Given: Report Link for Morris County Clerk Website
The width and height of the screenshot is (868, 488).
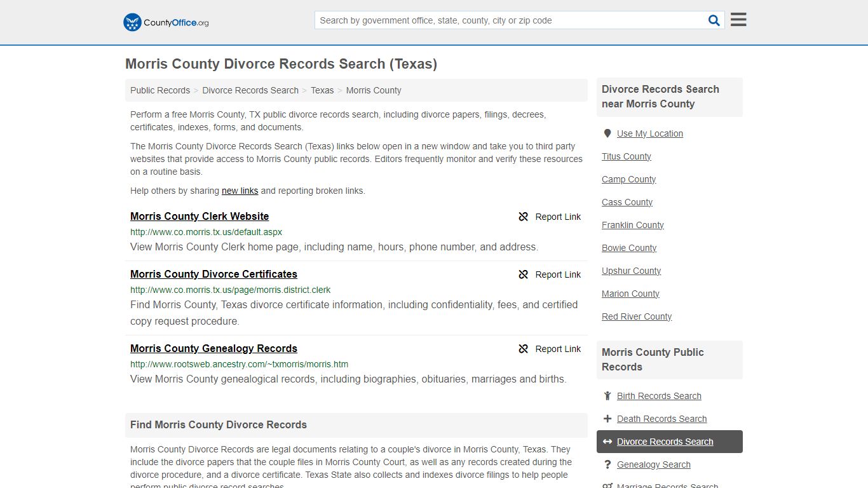Looking at the screenshot, I should click(558, 217).
